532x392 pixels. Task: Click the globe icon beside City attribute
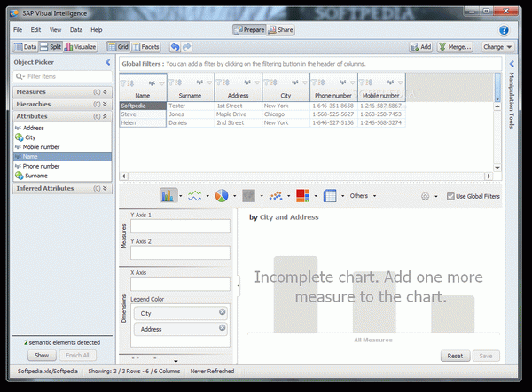coord(20,137)
